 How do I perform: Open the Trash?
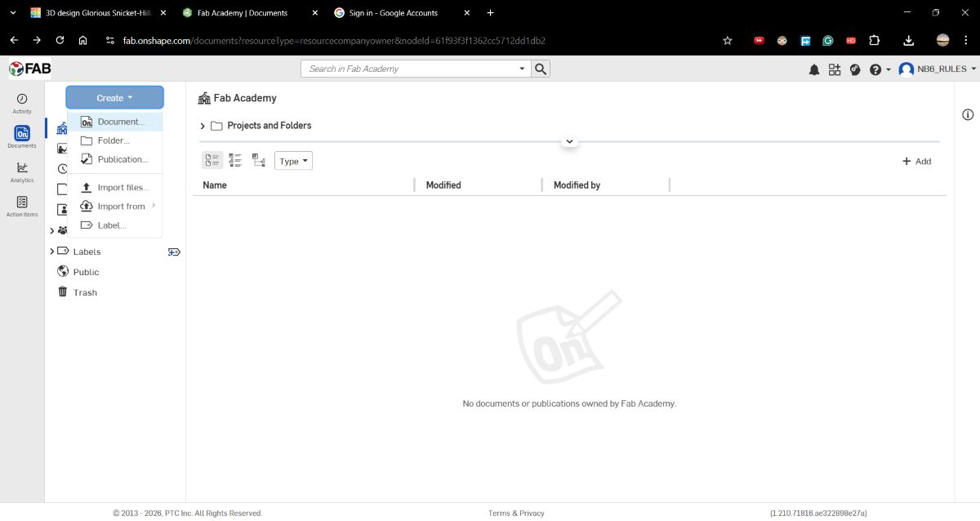84,292
